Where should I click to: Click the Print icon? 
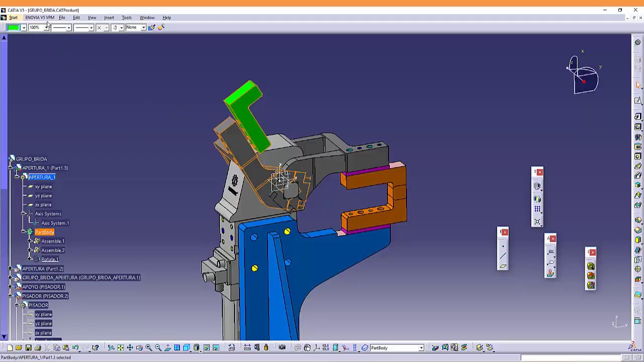pos(38,347)
